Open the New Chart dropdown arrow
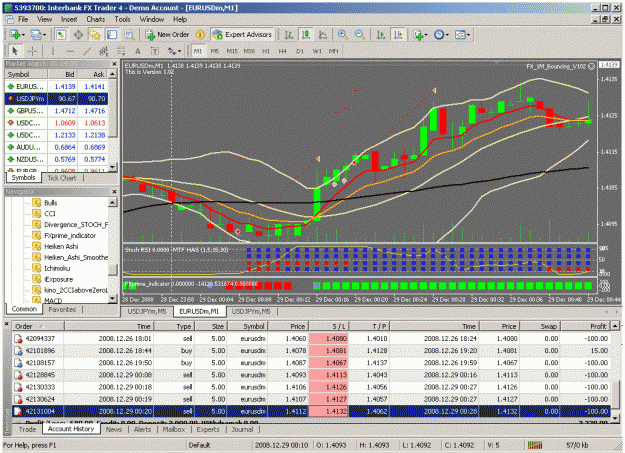 click(23, 35)
